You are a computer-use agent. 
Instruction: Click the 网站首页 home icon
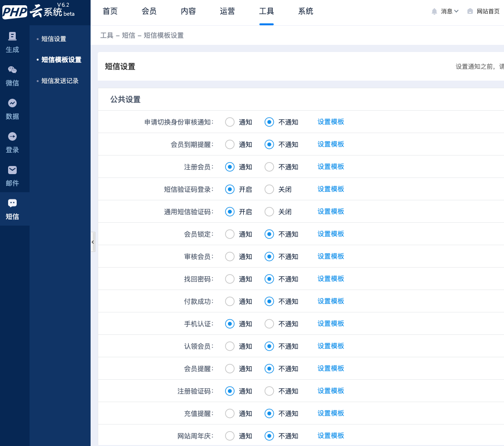[470, 11]
